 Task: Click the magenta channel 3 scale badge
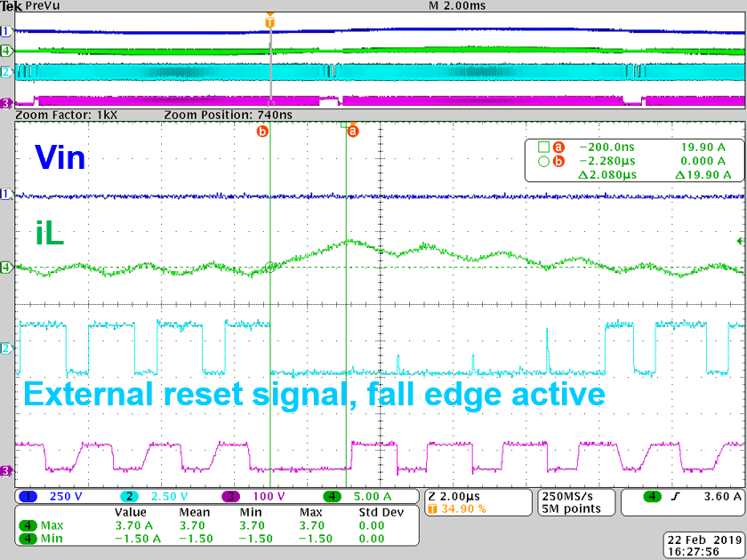231,497
